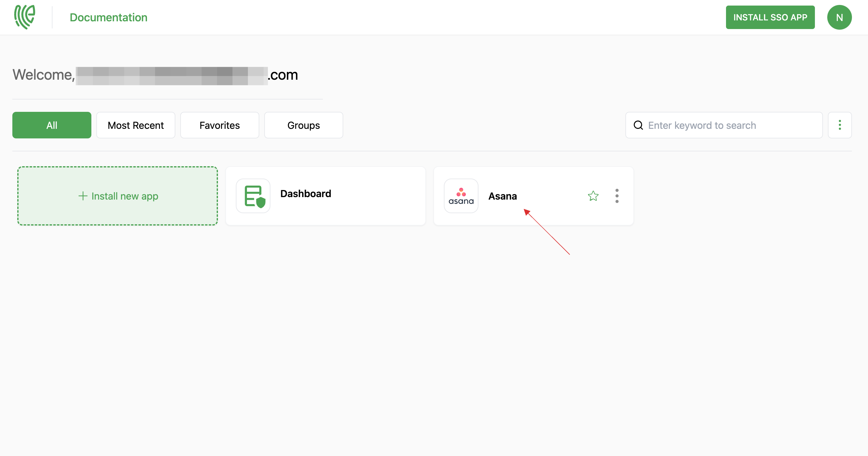Select the Most Recent tab
The height and width of the screenshot is (456, 868).
pyautogui.click(x=136, y=125)
